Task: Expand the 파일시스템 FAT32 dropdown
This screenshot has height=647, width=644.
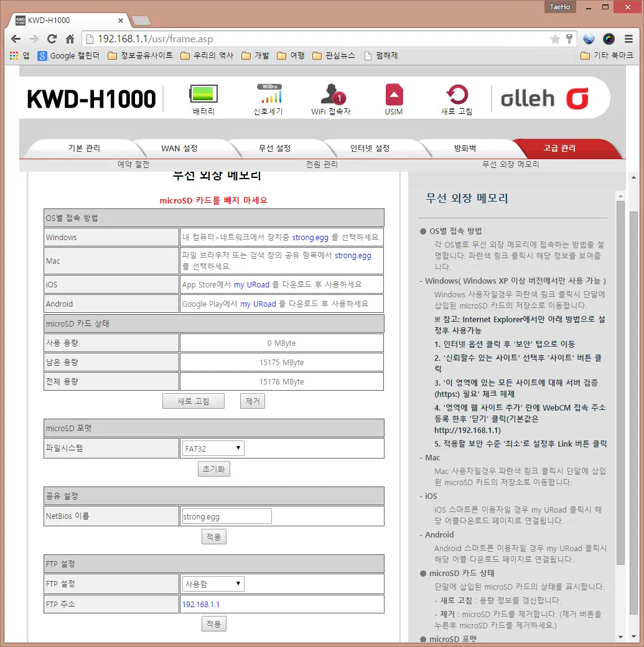Action: (x=213, y=448)
